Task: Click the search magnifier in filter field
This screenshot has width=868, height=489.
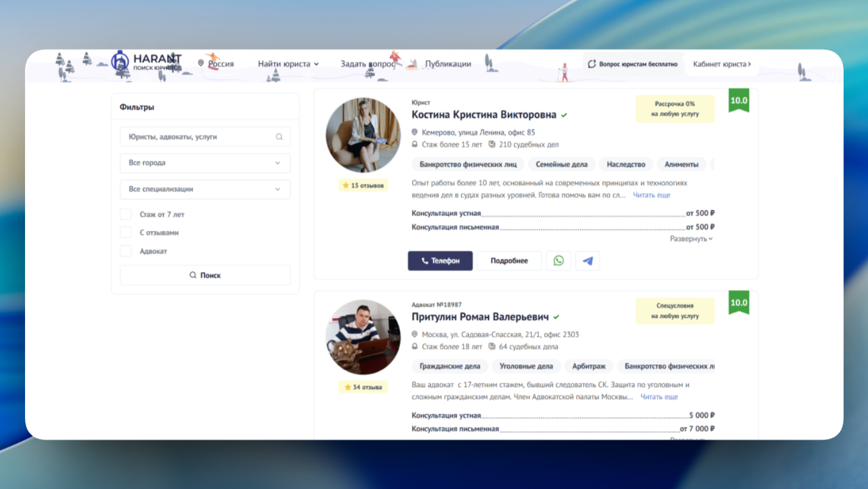Action: (x=279, y=137)
